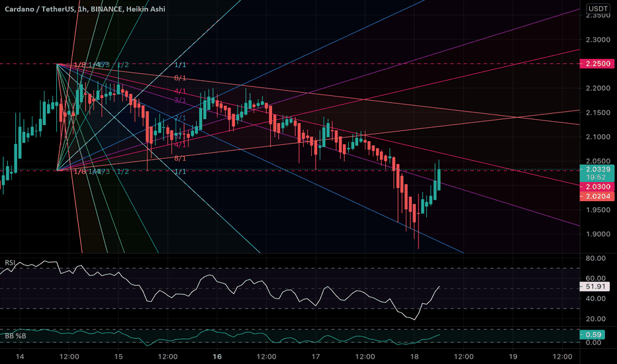Click date label 17 on time axis
The height and width of the screenshot is (364, 617).
(x=316, y=357)
